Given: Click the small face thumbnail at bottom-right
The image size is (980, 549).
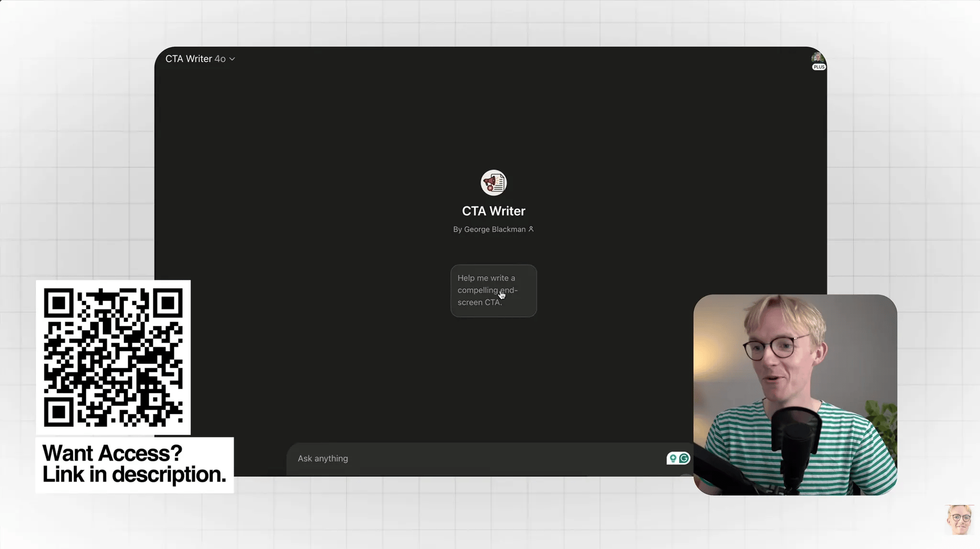Looking at the screenshot, I should (959, 519).
